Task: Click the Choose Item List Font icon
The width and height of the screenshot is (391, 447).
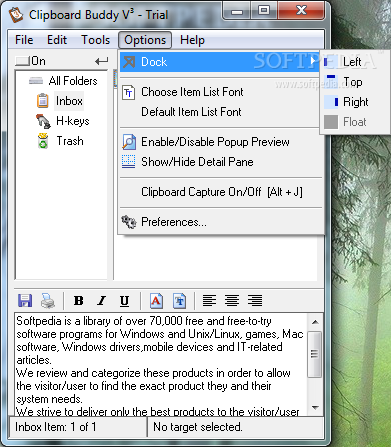Action: tap(129, 92)
